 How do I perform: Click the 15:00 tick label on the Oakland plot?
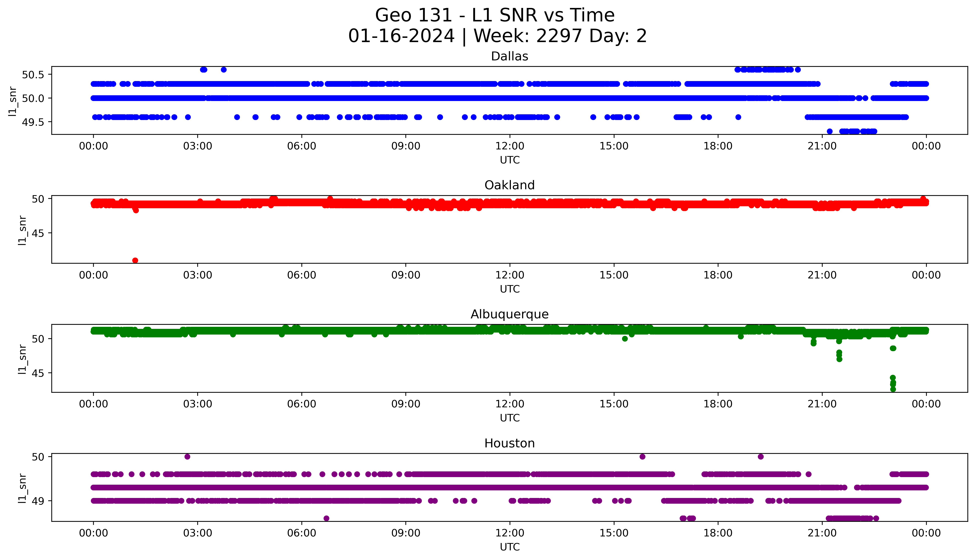tap(614, 275)
